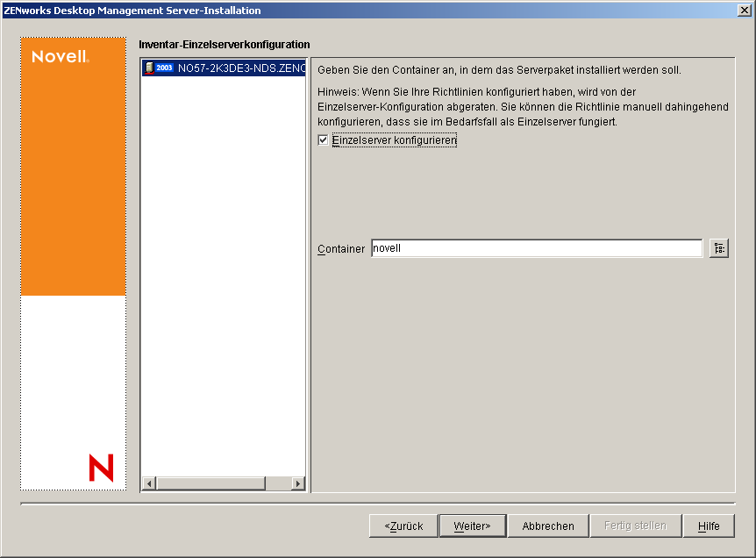Click the Container field label

click(341, 249)
